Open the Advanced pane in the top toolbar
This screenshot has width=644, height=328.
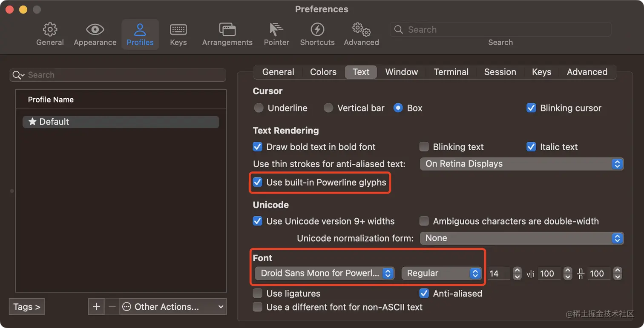pyautogui.click(x=361, y=34)
